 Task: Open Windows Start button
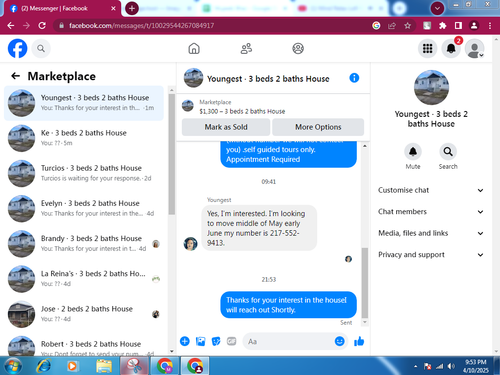click(x=13, y=366)
